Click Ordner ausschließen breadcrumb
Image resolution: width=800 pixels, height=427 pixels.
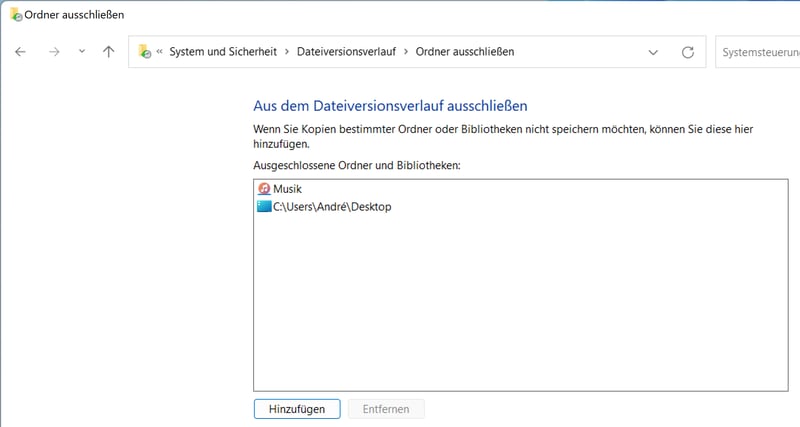[x=465, y=52]
